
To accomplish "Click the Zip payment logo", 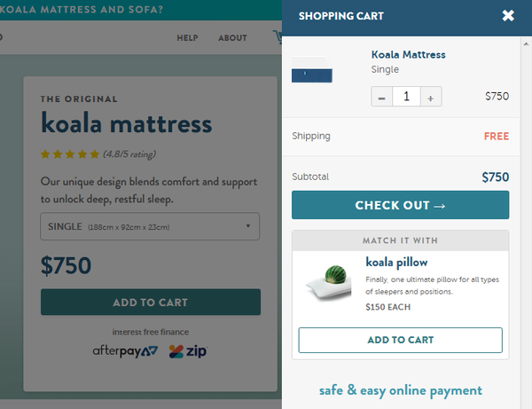I will [188, 350].
